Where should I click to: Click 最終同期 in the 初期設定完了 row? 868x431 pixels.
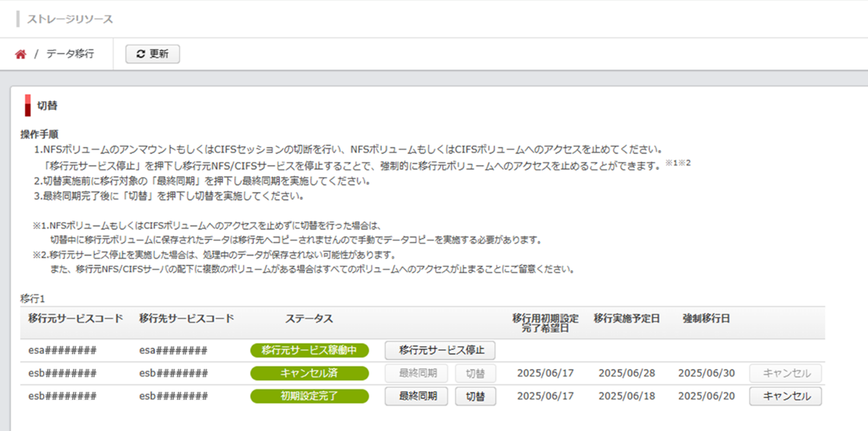(x=416, y=396)
